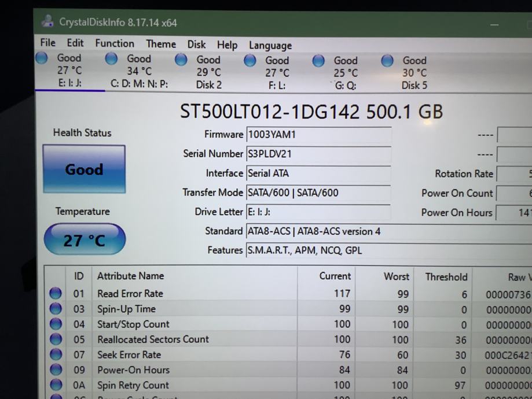
Task: Click status orb of Read Error Rate row
Action: [x=56, y=293]
